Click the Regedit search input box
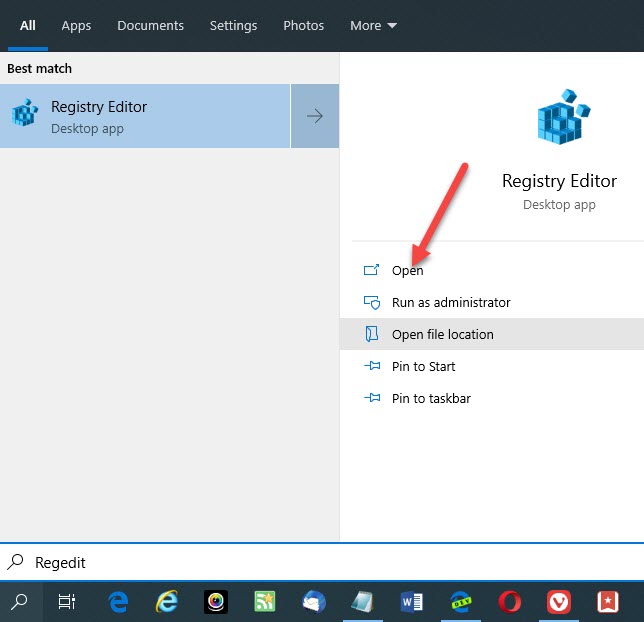 coord(322,562)
